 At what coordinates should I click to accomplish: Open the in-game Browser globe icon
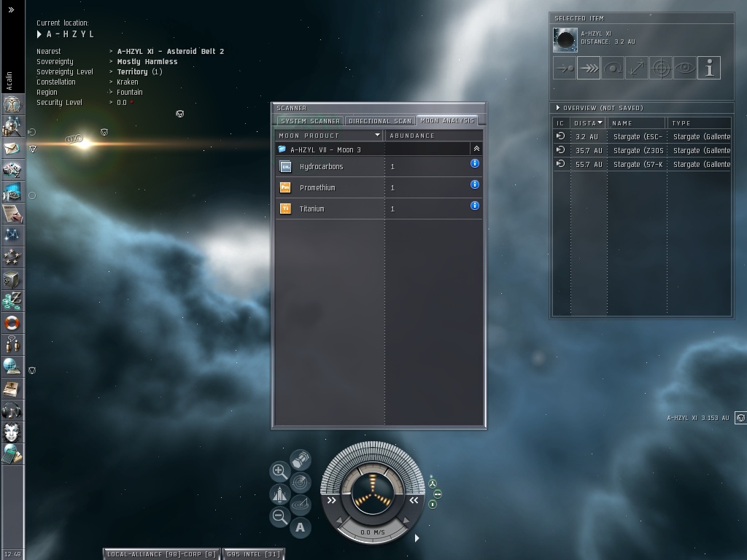pyautogui.click(x=12, y=367)
